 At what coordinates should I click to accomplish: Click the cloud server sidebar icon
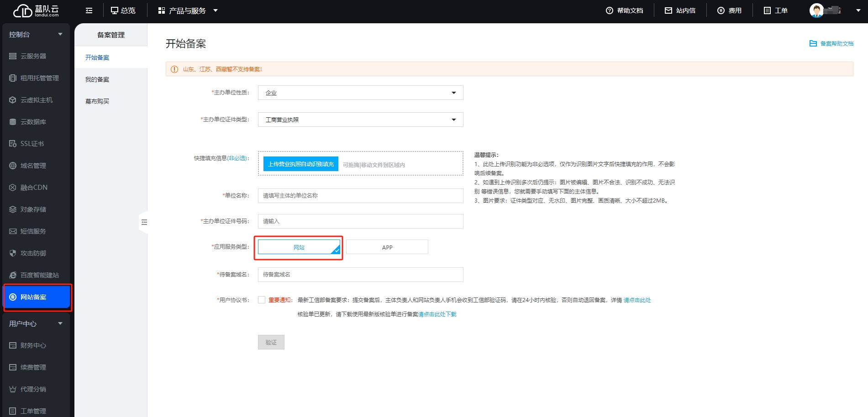(x=13, y=56)
